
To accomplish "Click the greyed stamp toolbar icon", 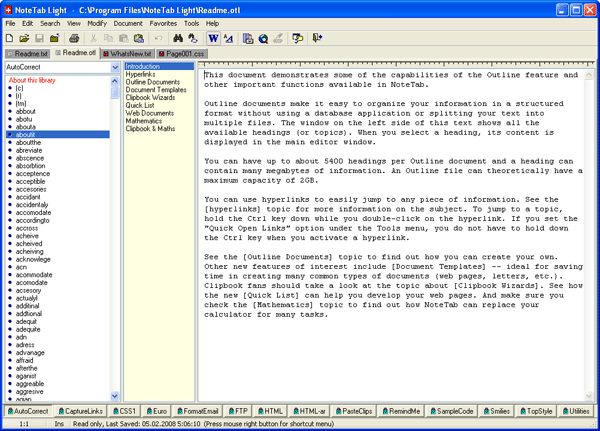I will (279, 38).
